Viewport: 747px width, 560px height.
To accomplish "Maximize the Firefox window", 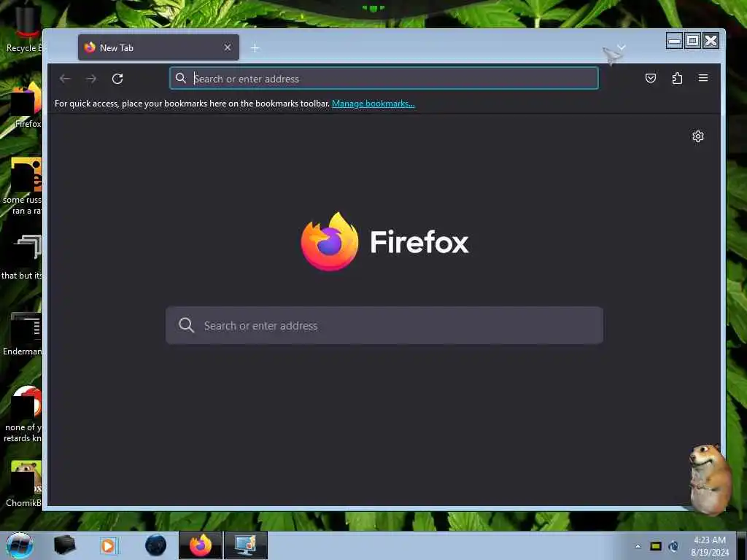I will [693, 41].
